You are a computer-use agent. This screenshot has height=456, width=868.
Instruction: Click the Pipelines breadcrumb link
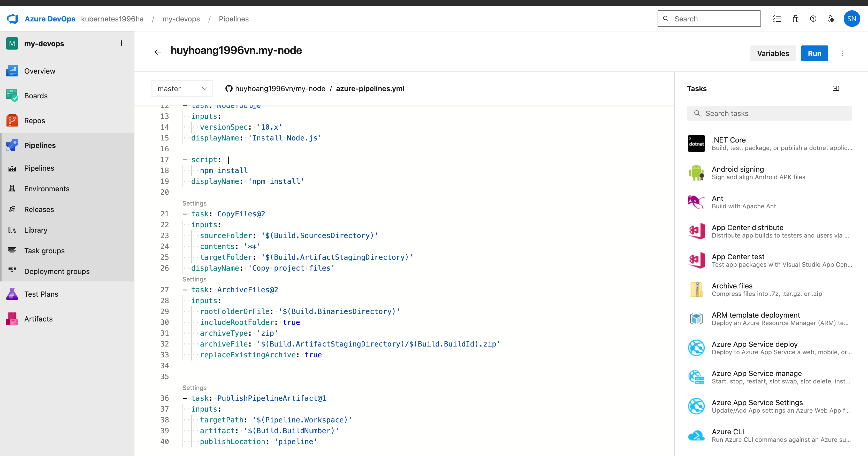click(233, 19)
